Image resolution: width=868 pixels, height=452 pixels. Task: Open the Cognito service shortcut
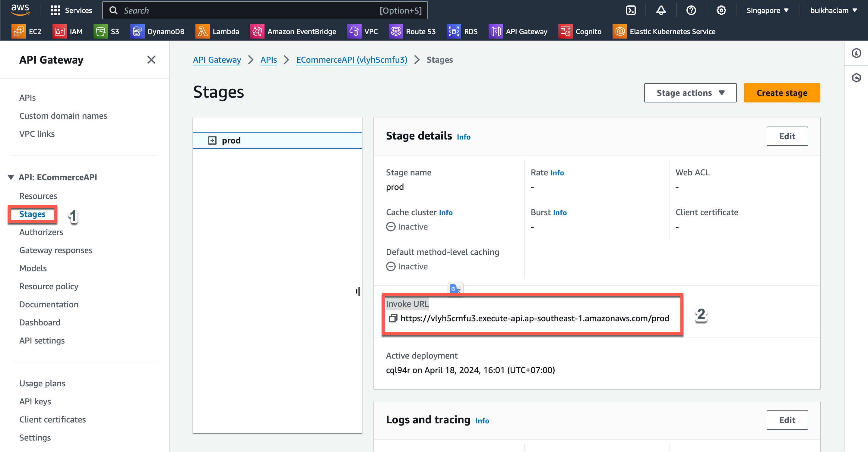point(580,31)
